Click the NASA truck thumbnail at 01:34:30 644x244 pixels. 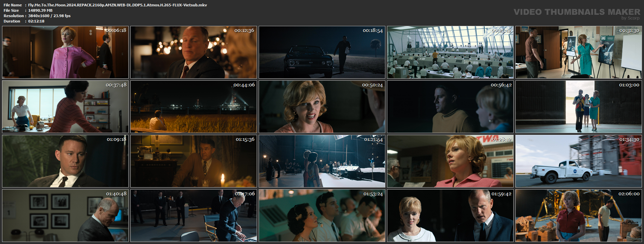(578, 161)
